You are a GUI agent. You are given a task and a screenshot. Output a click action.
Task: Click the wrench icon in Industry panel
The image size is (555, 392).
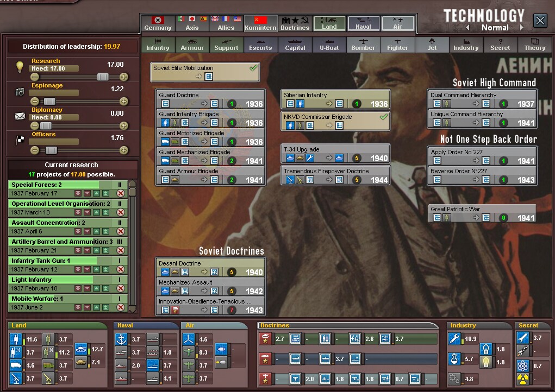(x=454, y=339)
